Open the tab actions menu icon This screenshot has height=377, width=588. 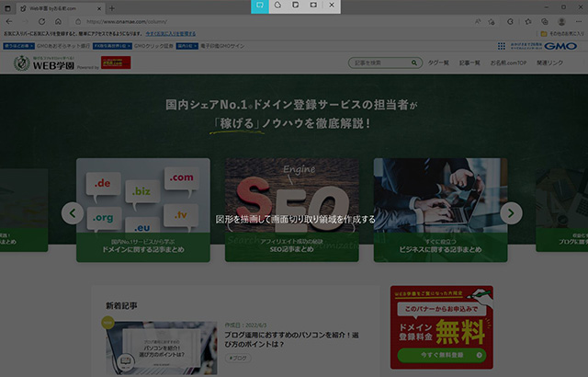(x=7, y=8)
